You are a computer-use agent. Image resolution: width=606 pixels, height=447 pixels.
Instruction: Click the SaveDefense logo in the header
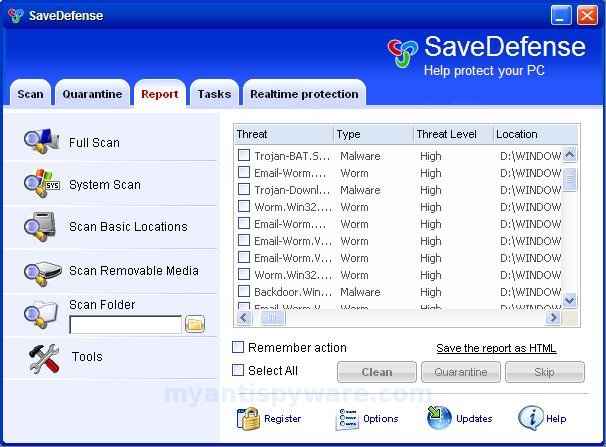point(402,53)
